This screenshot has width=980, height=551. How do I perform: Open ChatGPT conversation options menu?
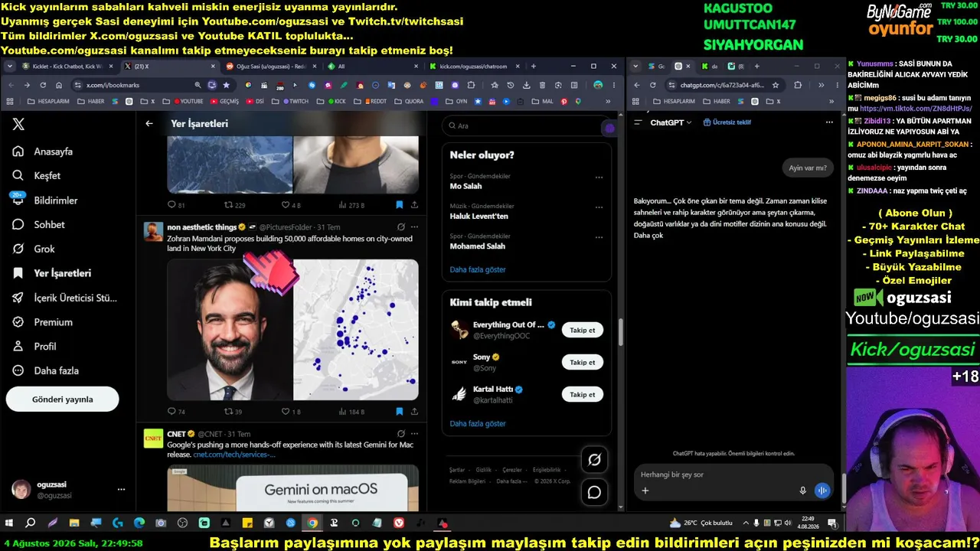(x=829, y=122)
